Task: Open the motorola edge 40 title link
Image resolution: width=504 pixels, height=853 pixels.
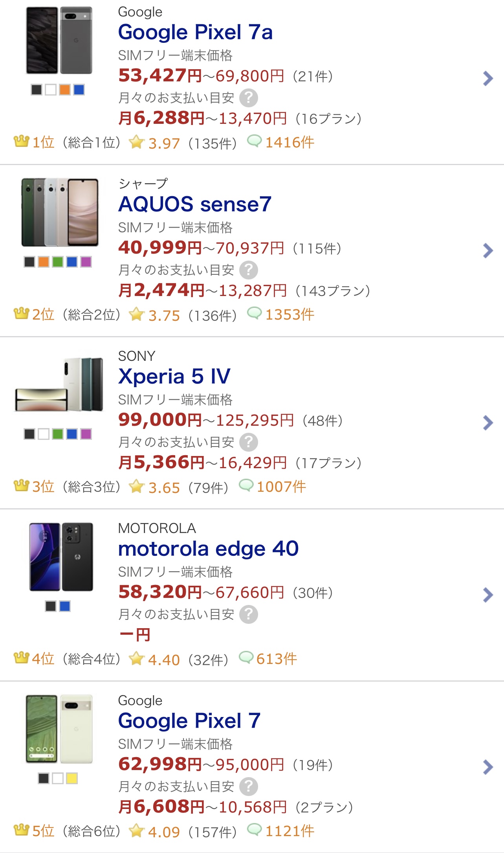Action: coord(209,549)
